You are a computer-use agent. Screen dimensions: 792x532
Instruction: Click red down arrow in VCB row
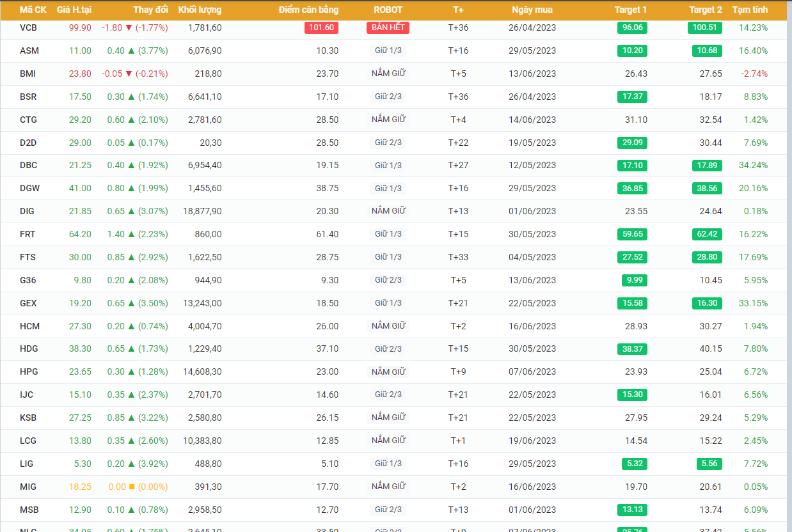coord(129,28)
